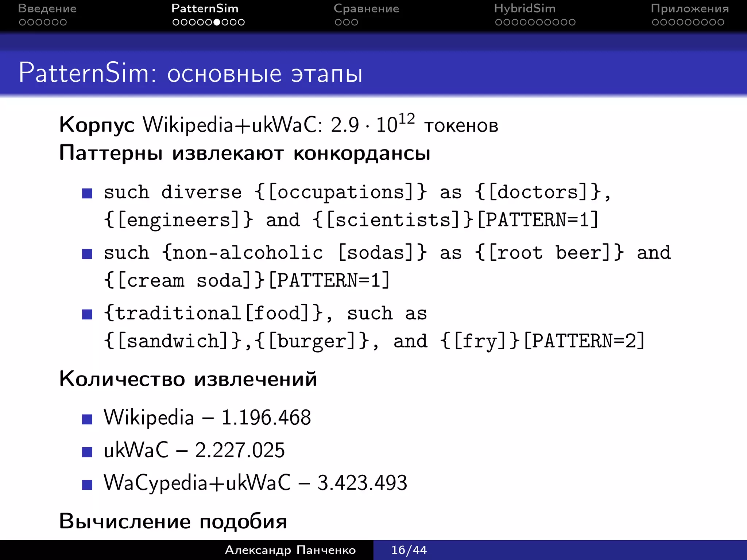Click the '{[cream soda]}[PATTERN=1]' line
This screenshot has width=747, height=560.
point(247,280)
